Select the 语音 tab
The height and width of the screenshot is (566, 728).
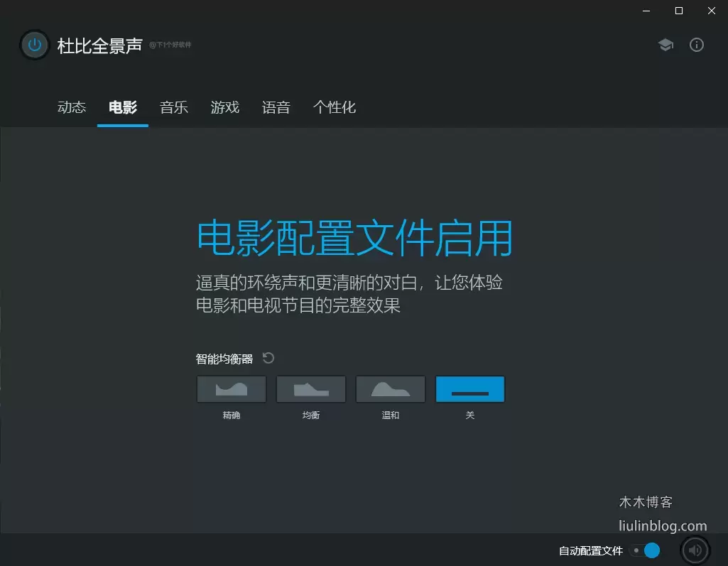[x=276, y=108]
